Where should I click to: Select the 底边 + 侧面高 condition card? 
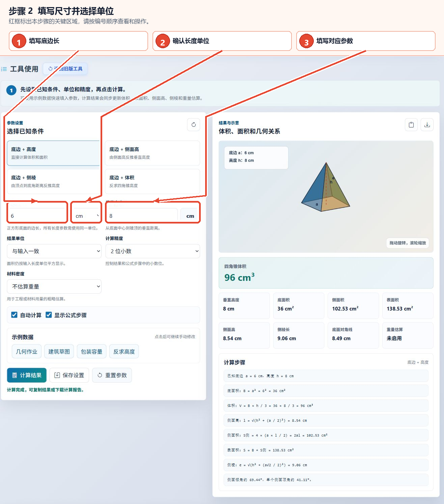pyautogui.click(x=152, y=153)
